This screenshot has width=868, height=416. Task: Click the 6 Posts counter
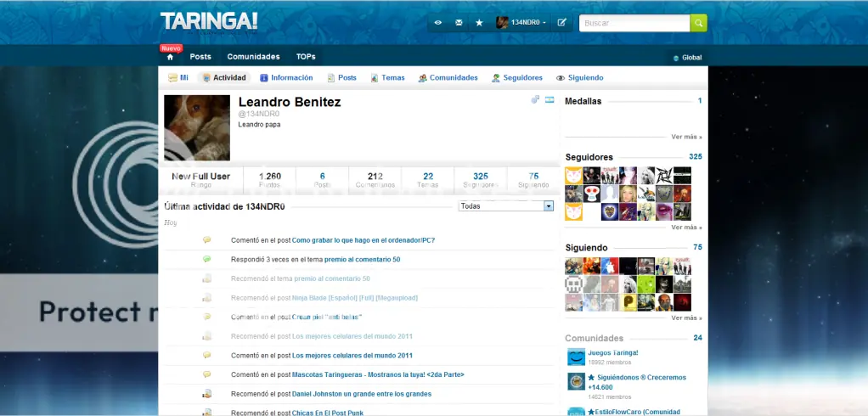click(x=322, y=180)
